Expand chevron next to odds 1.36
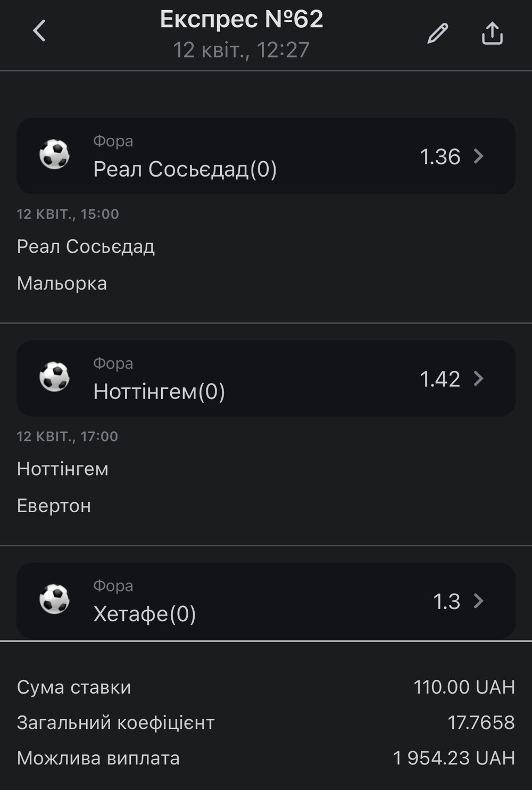The width and height of the screenshot is (532, 790). tap(479, 156)
